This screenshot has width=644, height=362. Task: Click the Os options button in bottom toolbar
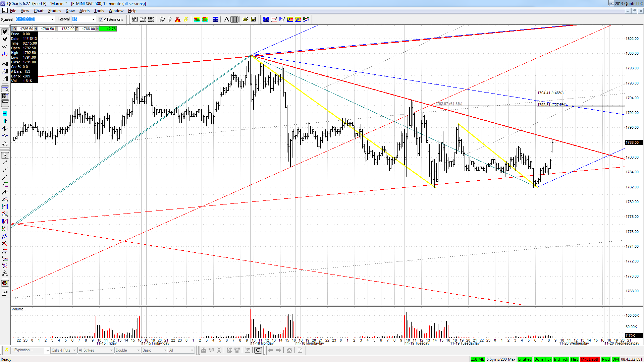tap(258, 350)
